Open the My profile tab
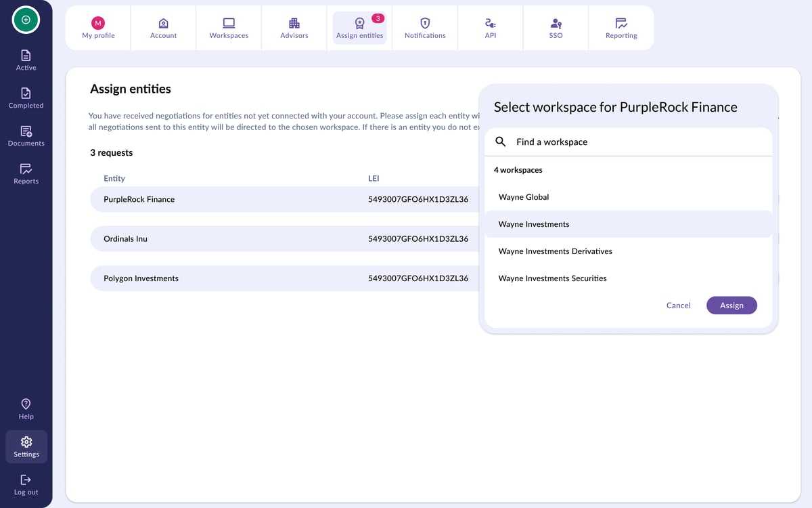The image size is (812, 508). pyautogui.click(x=98, y=28)
